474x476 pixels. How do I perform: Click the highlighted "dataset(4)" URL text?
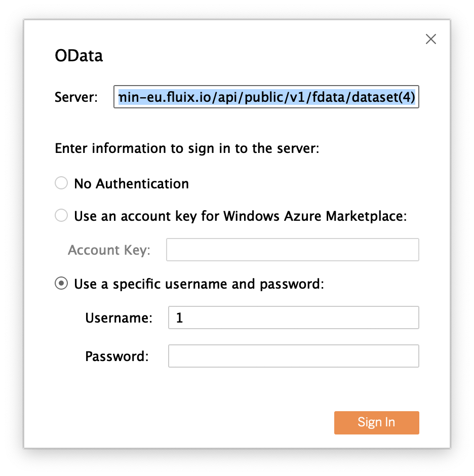pyautogui.click(x=386, y=97)
